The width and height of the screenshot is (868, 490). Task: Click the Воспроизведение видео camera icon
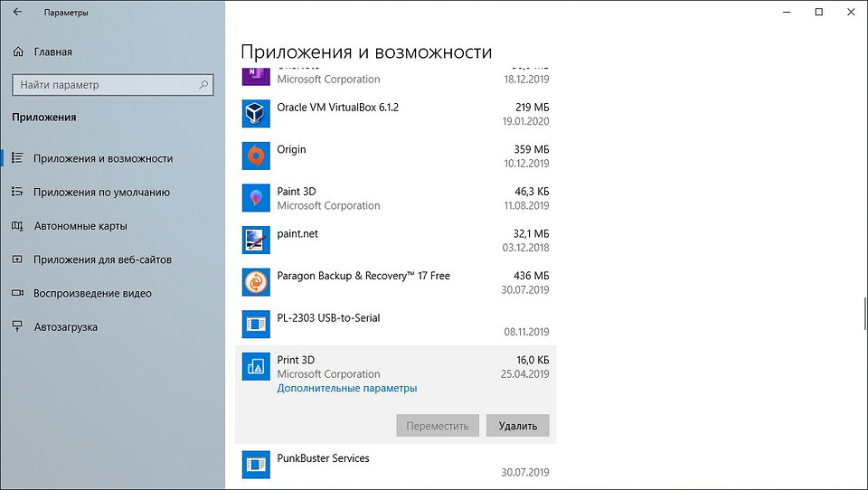click(x=18, y=293)
